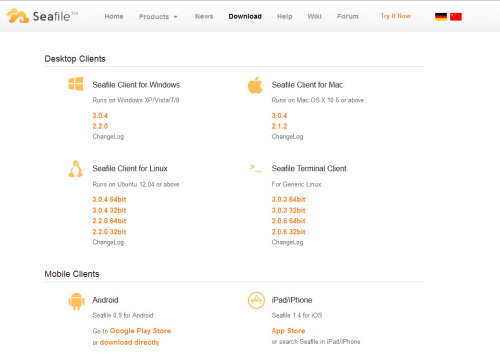Image resolution: width=500 pixels, height=362 pixels.
Task: Open the Google Play Store link
Action: 140,331
